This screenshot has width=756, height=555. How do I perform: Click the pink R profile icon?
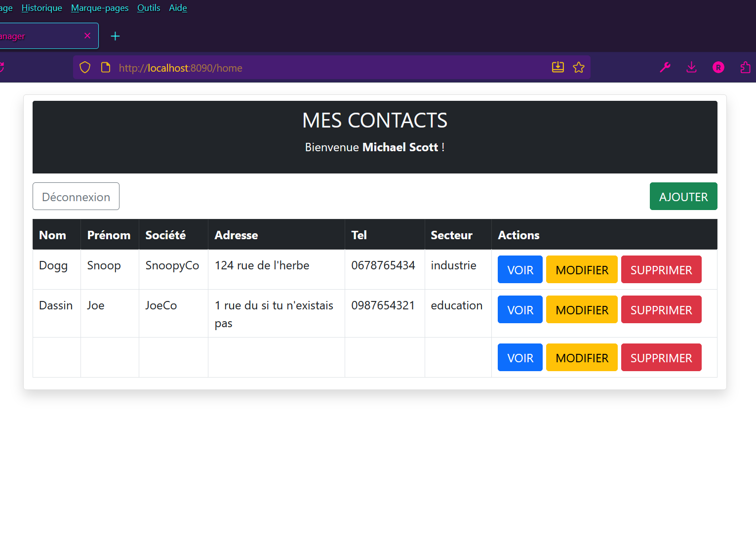718,67
